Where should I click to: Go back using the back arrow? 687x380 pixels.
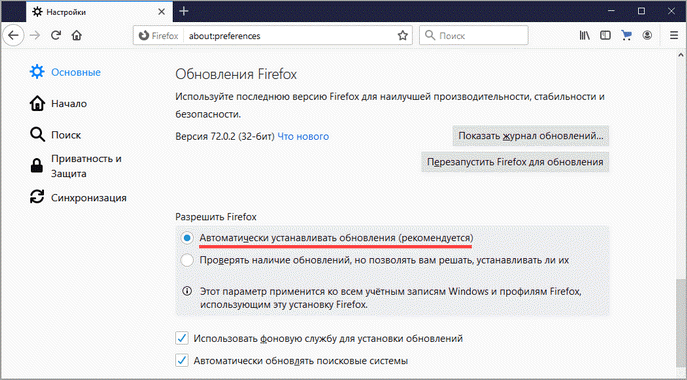click(x=14, y=35)
